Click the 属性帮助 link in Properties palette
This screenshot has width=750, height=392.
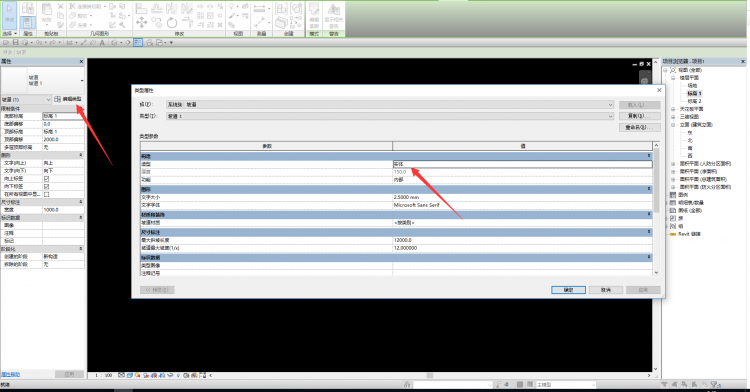point(11,375)
